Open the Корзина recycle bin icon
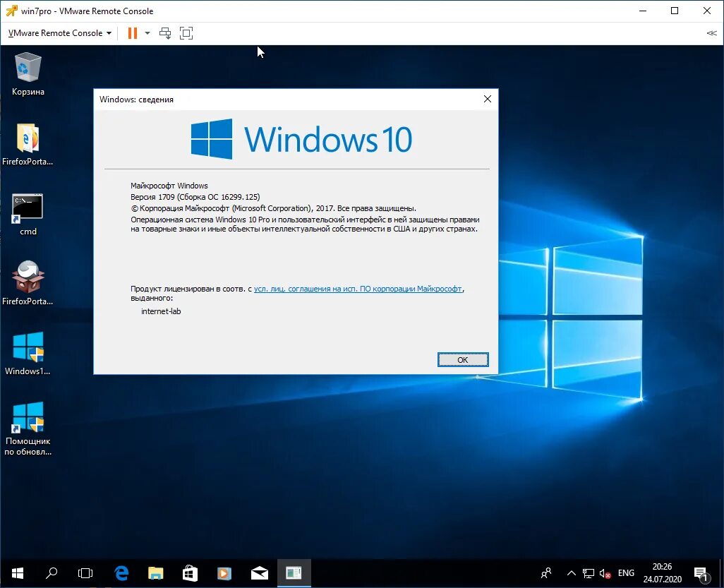The width and height of the screenshot is (724, 588). (28, 74)
